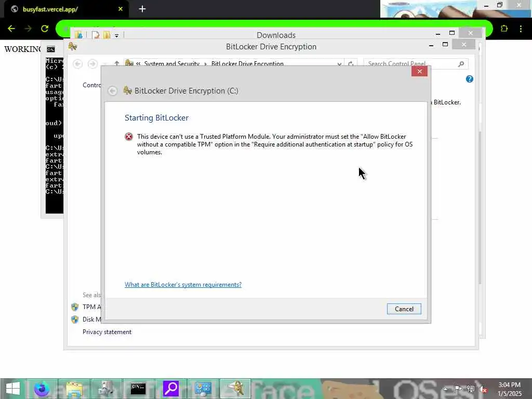This screenshot has height=399, width=532.
Task: Open the Customize Quick Access Toolbar dropdown in Downloads
Action: point(116,35)
